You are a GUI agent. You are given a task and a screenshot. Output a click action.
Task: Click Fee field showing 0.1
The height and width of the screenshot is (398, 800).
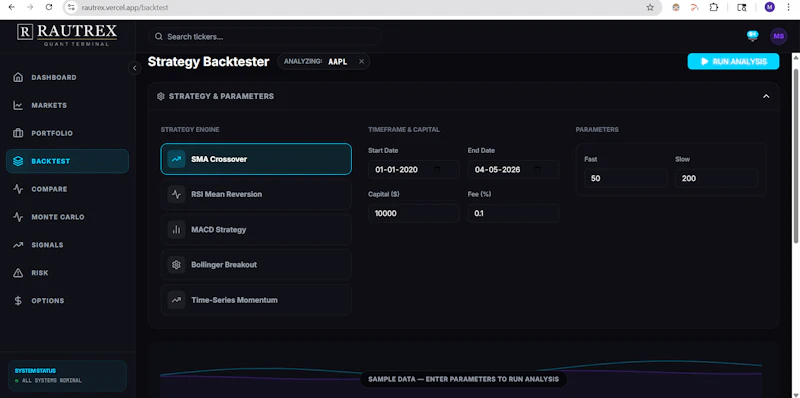click(x=513, y=213)
